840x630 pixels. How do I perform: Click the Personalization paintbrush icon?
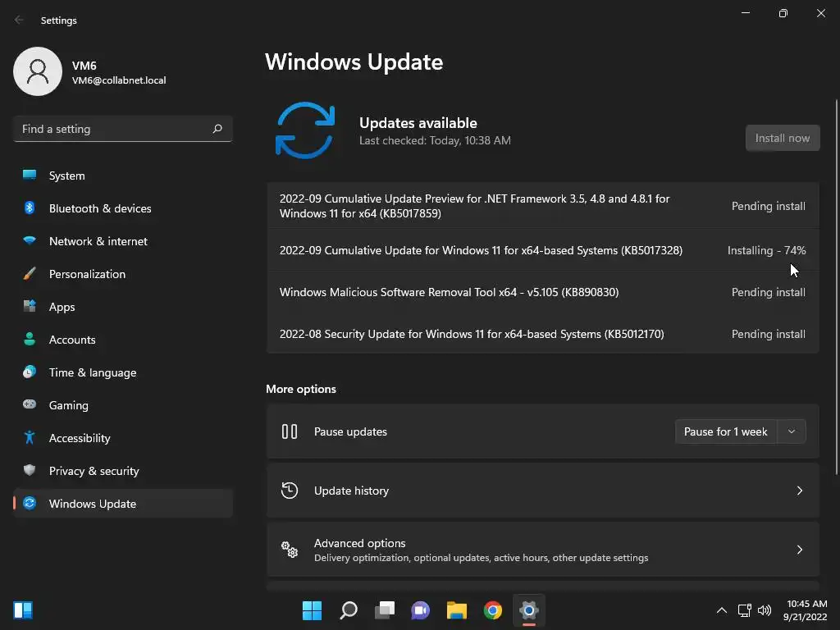[30, 274]
